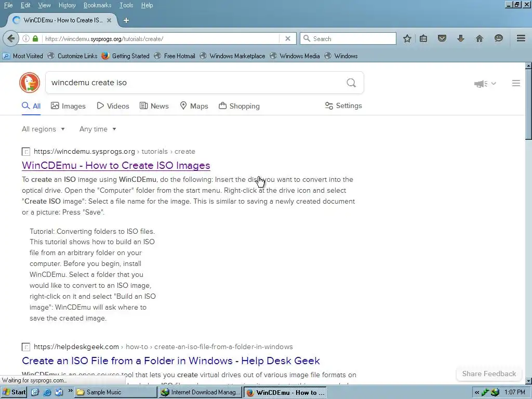Open the Windows Start button
The height and width of the screenshot is (399, 532).
click(14, 392)
